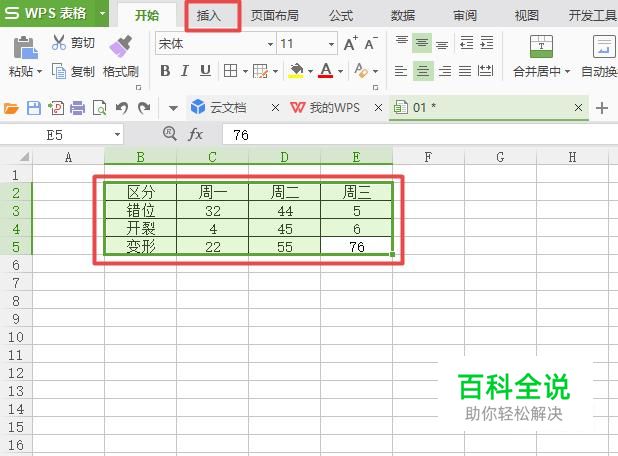Apply red font color A
This screenshot has height=456, width=618.
326,71
